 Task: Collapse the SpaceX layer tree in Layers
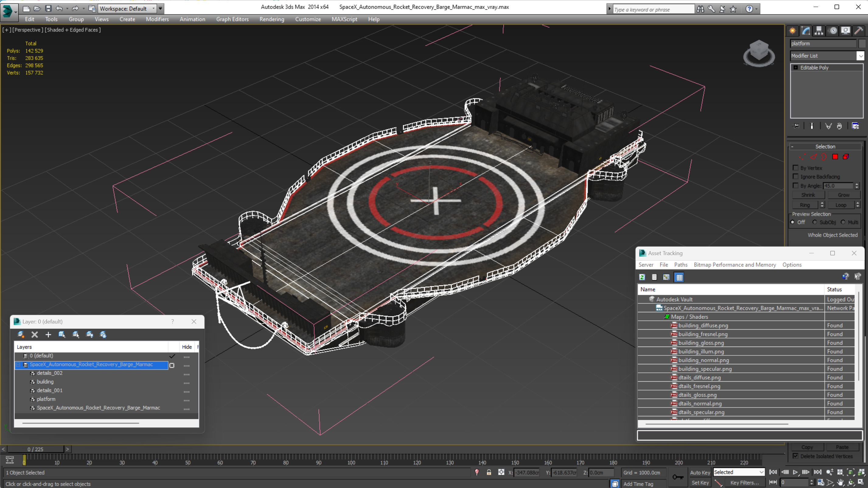[x=18, y=365]
